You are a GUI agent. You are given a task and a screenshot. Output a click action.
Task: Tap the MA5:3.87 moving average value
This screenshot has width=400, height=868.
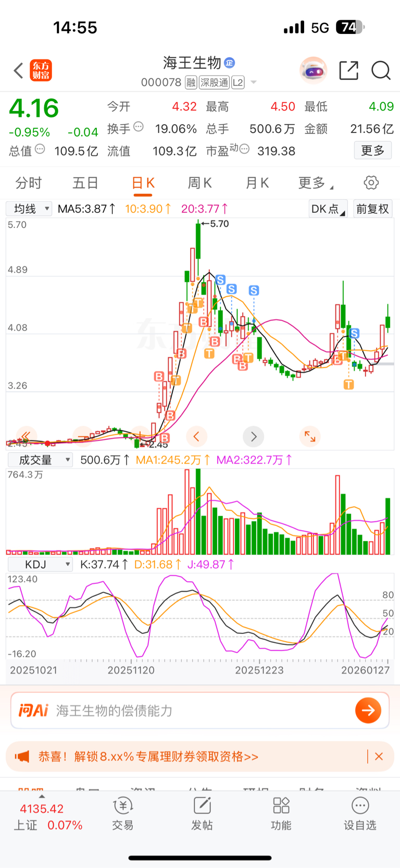tap(86, 209)
